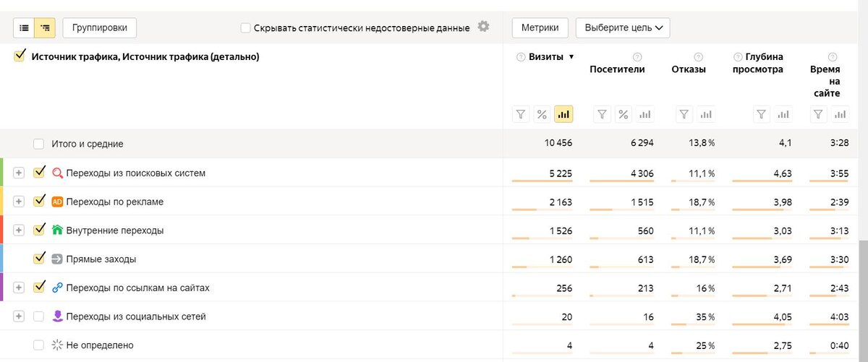
Task: Click help icon above Глубина просмотра
Action: 737,57
